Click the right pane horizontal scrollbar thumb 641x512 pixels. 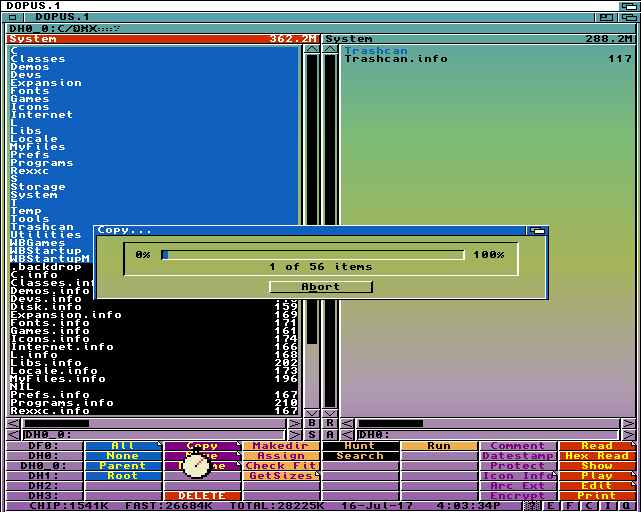pyautogui.click(x=391, y=423)
